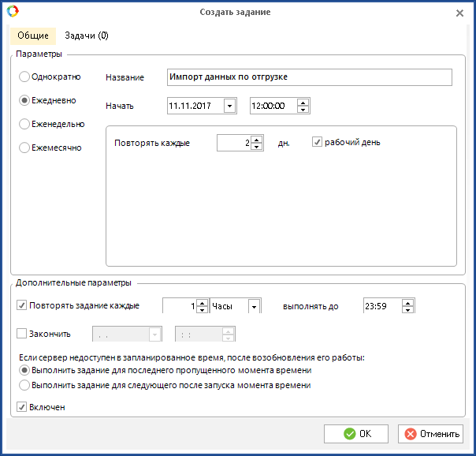Enable the Закончить checkbox
Screen dimensions: 476x456
[22, 334]
